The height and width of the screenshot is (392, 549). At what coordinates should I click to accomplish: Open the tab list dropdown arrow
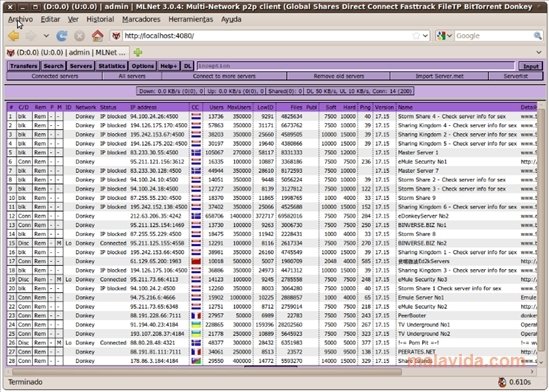pos(539,52)
